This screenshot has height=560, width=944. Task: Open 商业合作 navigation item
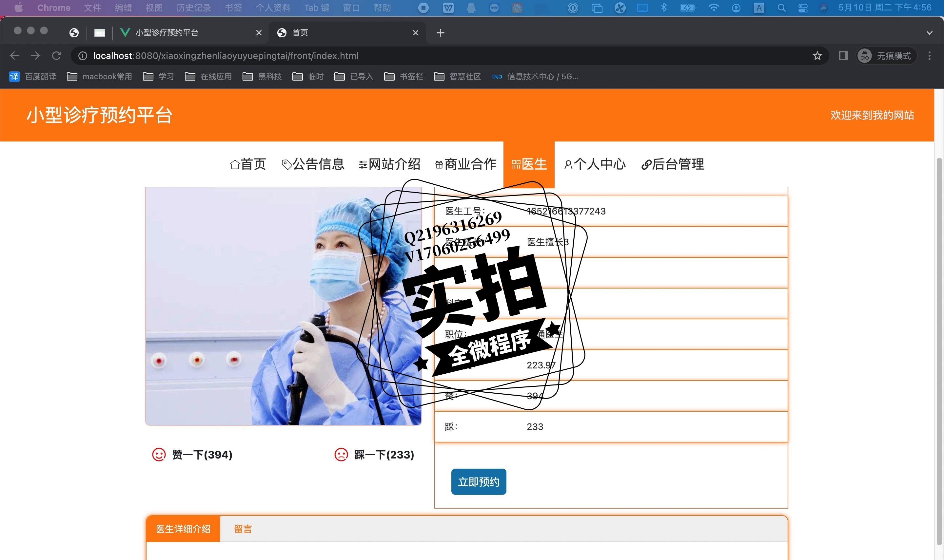coord(465,164)
